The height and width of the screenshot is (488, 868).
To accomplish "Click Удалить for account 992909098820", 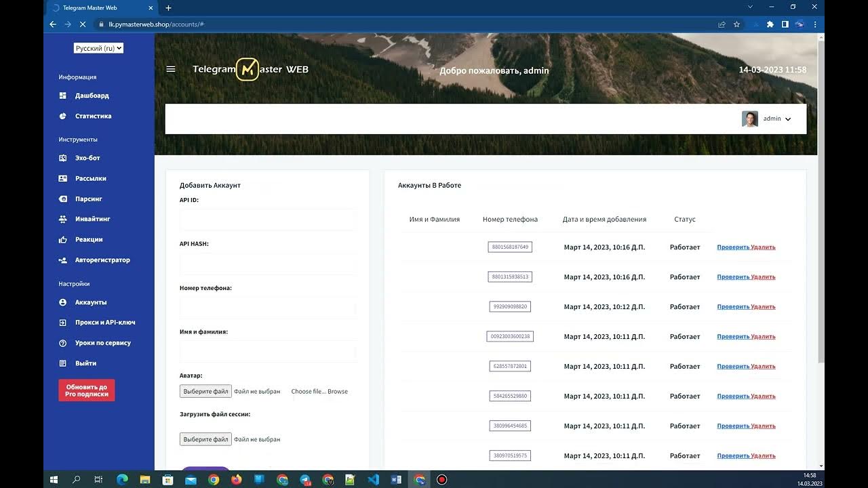I will (x=764, y=307).
